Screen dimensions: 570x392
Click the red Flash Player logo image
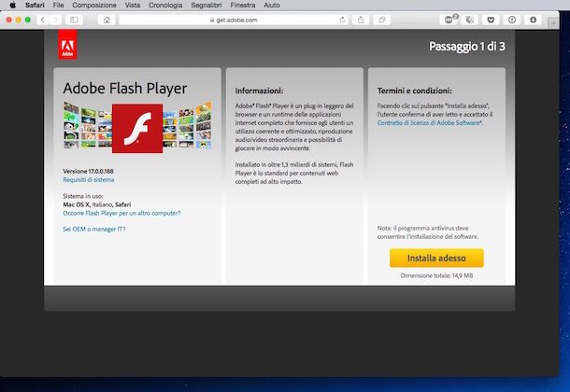click(137, 129)
